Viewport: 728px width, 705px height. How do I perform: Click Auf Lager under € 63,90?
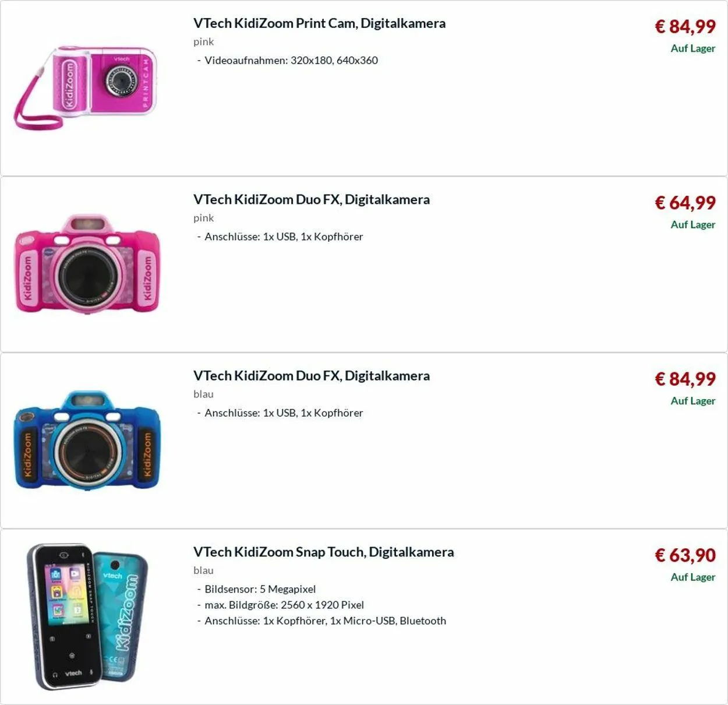(x=692, y=577)
